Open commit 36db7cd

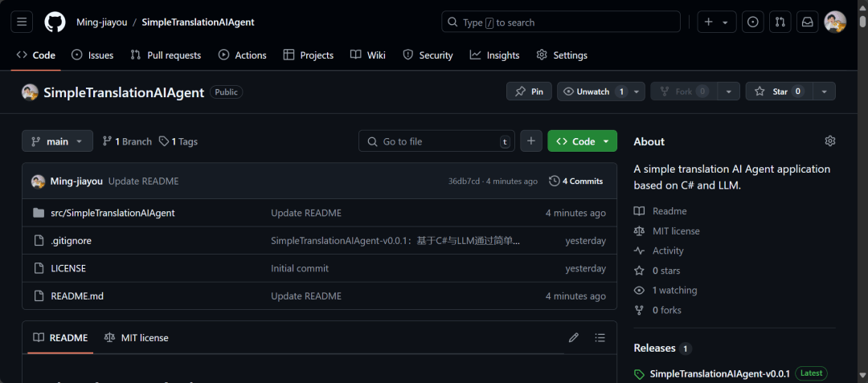pyautogui.click(x=464, y=181)
